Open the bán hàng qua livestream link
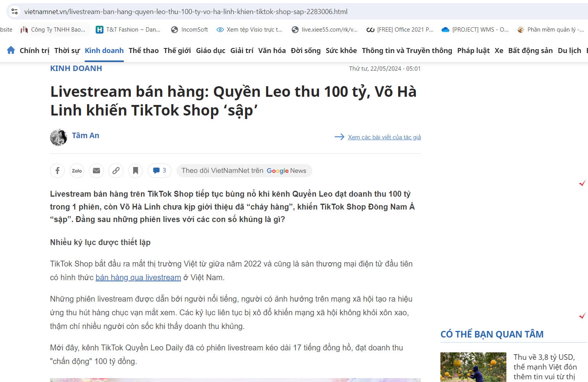 138,277
